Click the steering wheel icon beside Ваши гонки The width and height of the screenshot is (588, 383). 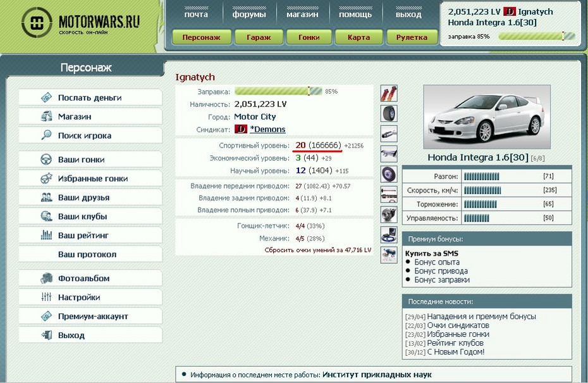pyautogui.click(x=46, y=160)
